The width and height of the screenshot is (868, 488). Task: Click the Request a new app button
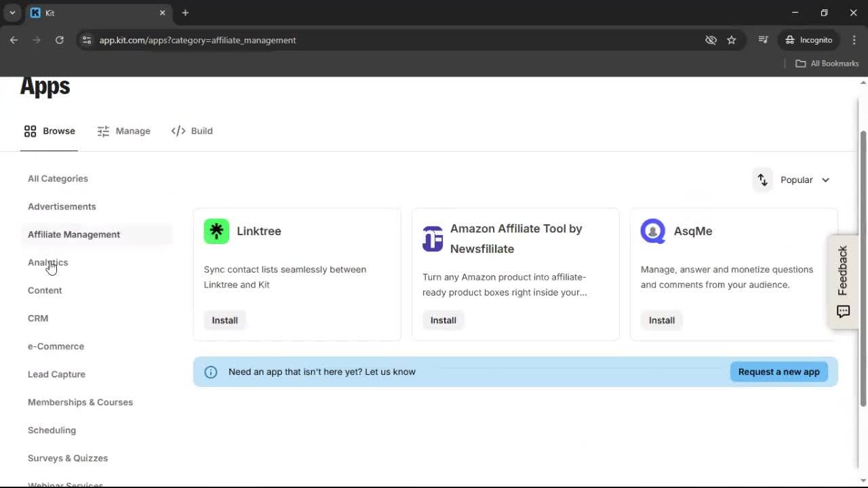coord(778,371)
